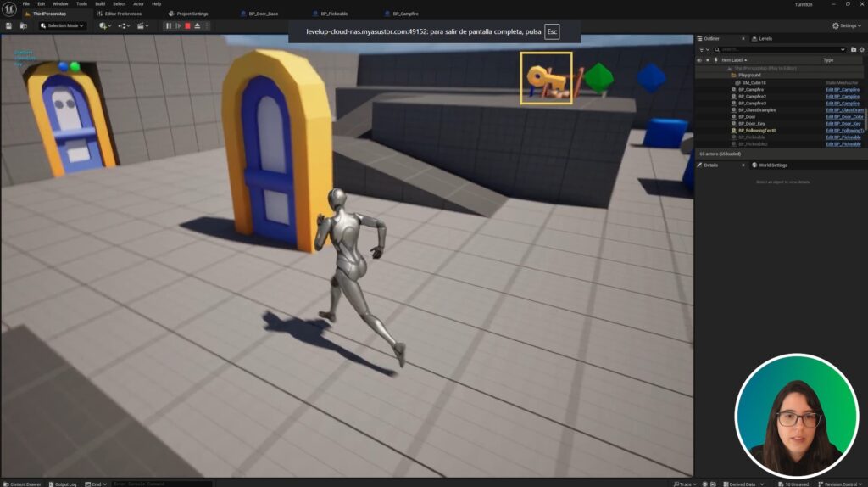The width and height of the screenshot is (868, 487).
Task: Eject from the player controller
Action: pyautogui.click(x=197, y=26)
